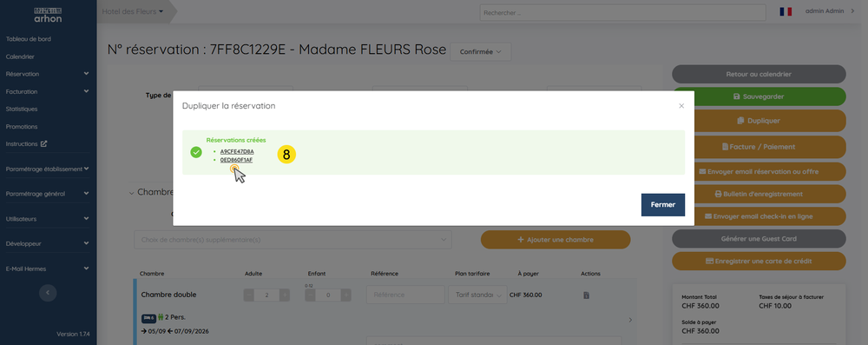This screenshot has height=345, width=868.
Task: Close the Dupliquer la réservation dialog with the X
Action: pos(681,106)
